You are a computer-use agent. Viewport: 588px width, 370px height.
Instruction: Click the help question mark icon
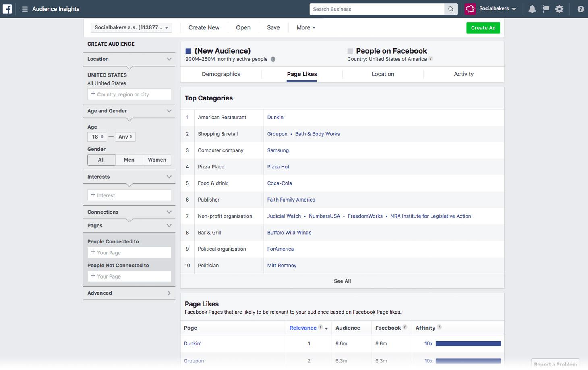(580, 9)
